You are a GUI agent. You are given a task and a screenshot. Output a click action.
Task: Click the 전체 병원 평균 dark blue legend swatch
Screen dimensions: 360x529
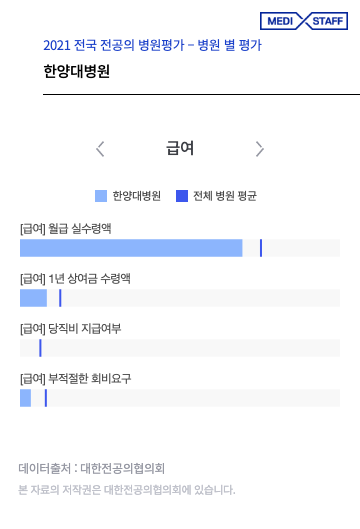pyautogui.click(x=182, y=196)
